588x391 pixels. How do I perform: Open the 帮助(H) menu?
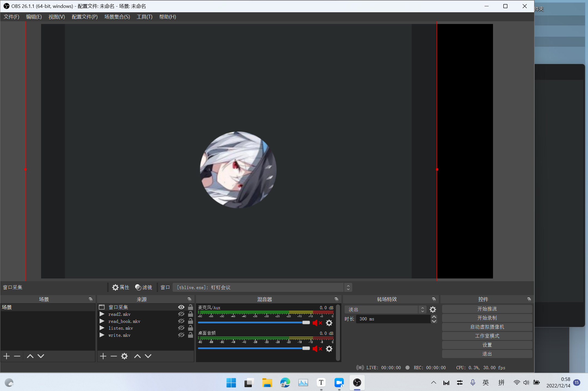[x=167, y=17]
